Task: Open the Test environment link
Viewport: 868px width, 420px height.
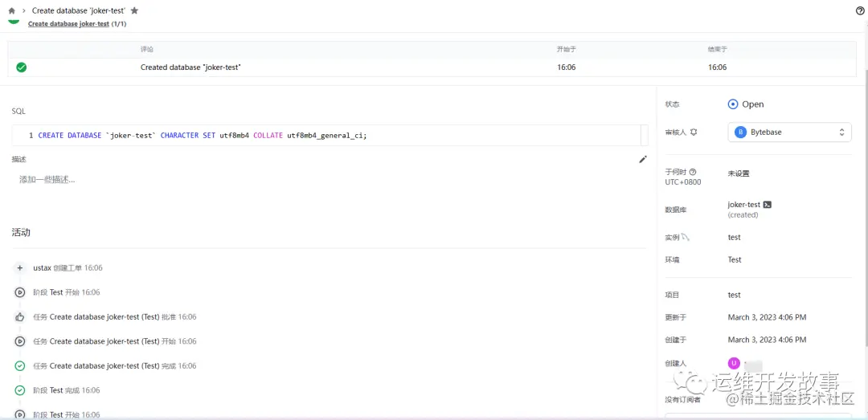Action: [x=735, y=259]
